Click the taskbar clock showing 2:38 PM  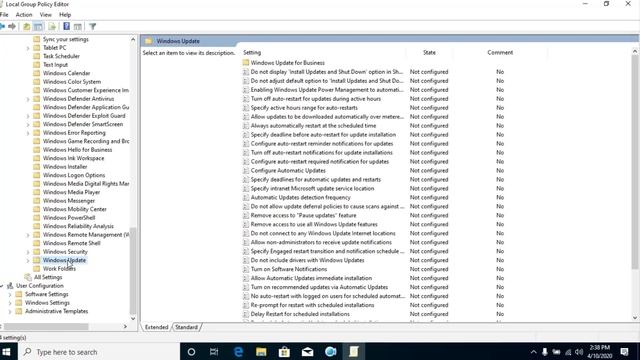click(x=600, y=351)
